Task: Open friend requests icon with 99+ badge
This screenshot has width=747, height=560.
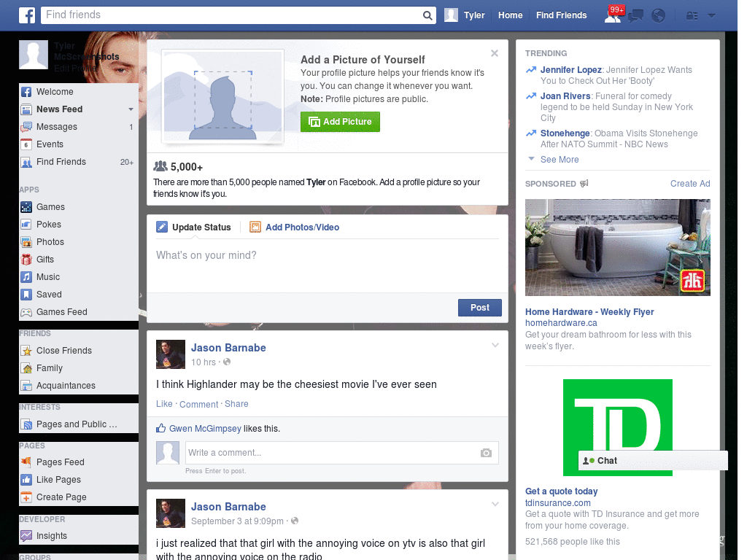Action: pyautogui.click(x=614, y=15)
